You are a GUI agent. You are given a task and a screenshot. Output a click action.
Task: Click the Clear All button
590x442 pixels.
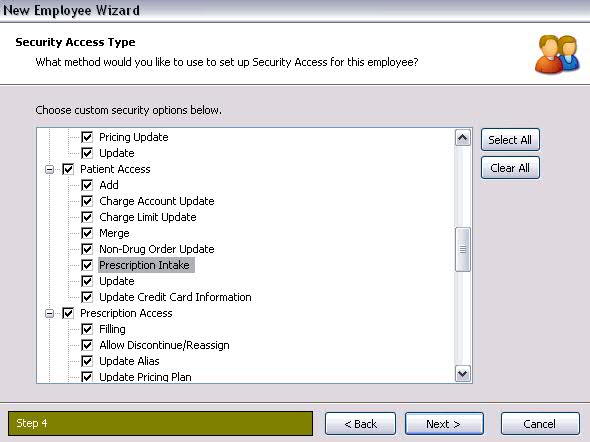click(x=510, y=168)
